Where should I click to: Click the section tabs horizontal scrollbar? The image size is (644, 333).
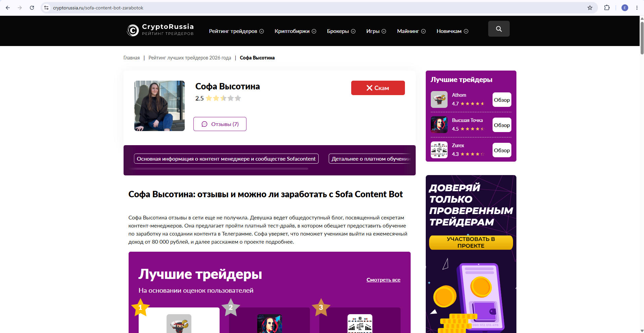click(219, 169)
